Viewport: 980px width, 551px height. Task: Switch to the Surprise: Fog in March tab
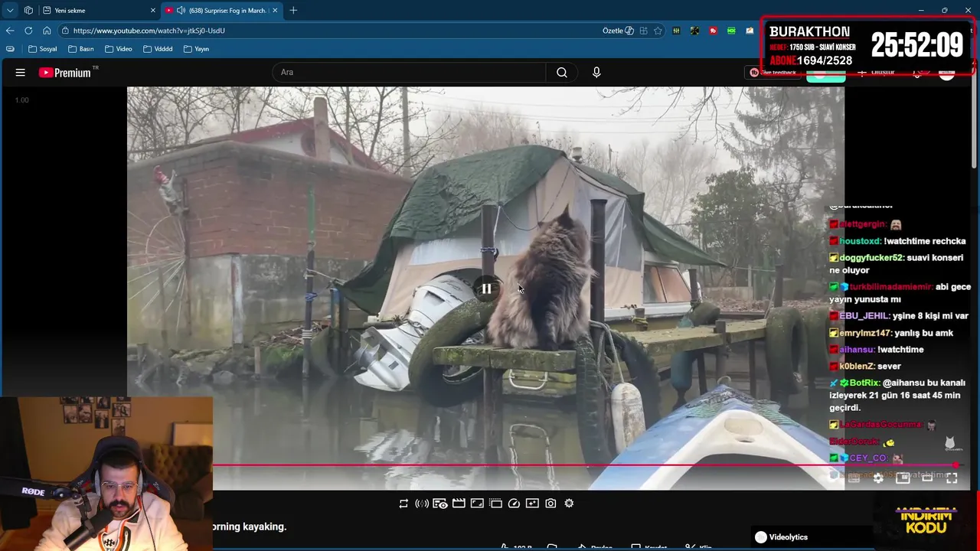coord(222,11)
